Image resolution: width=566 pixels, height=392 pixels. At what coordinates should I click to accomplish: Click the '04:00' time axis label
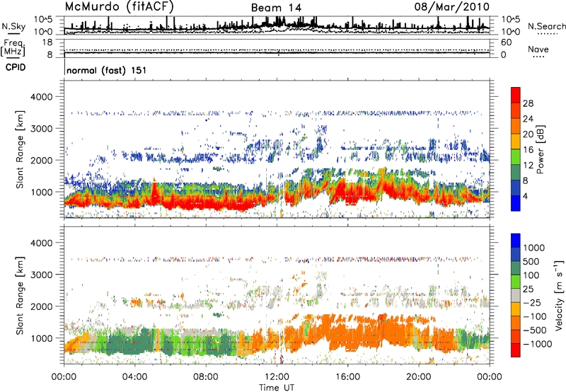pyautogui.click(x=134, y=377)
